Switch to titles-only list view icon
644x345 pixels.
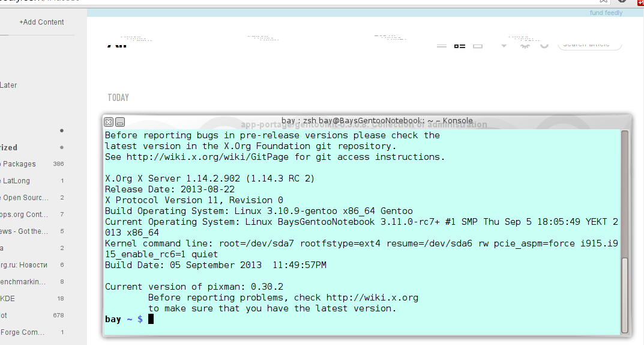pos(442,45)
